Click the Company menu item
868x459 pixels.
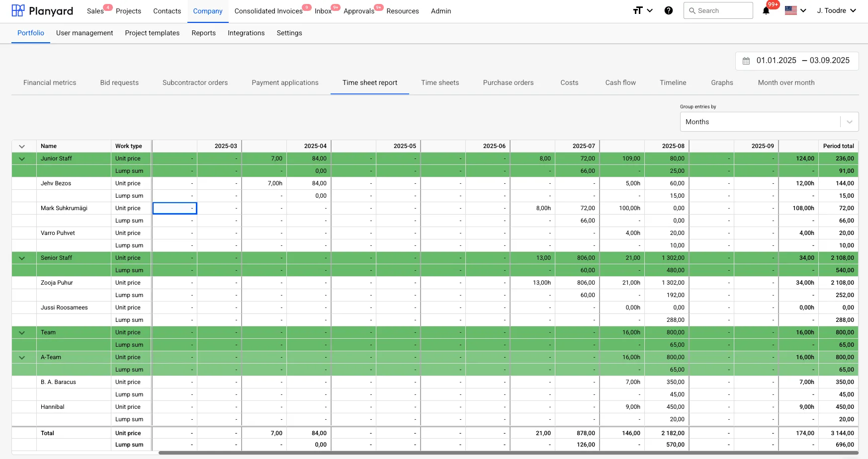207,11
